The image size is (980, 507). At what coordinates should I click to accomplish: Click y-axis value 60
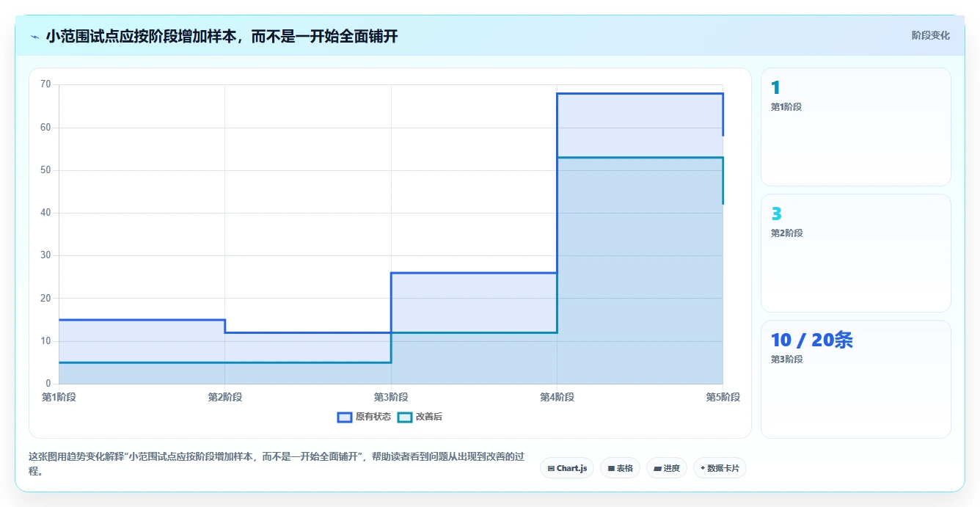click(x=45, y=128)
